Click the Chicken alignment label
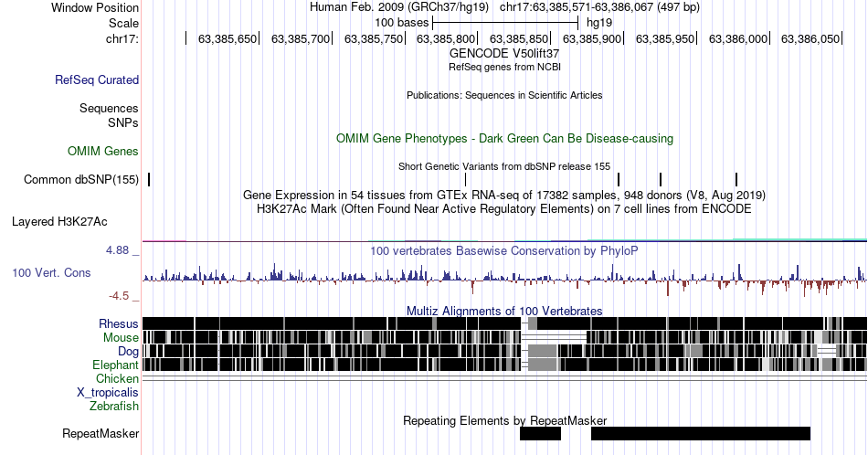Image resolution: width=868 pixels, height=455 pixels. (x=117, y=378)
